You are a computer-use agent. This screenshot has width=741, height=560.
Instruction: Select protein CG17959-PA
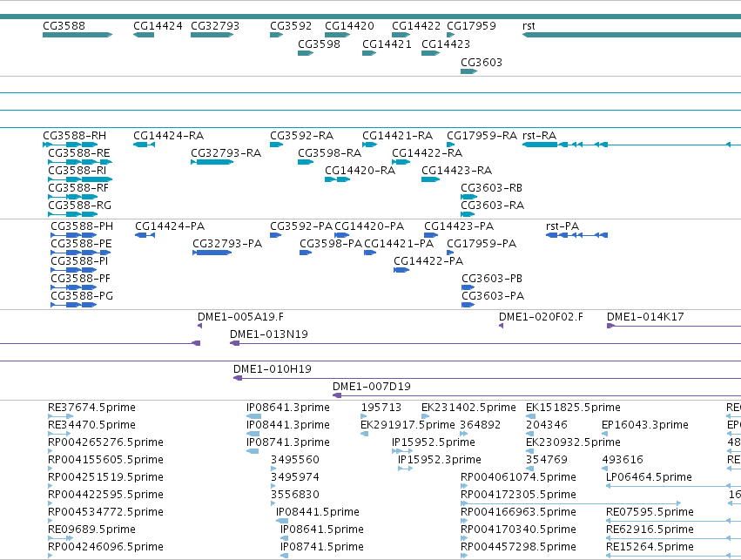482,244
